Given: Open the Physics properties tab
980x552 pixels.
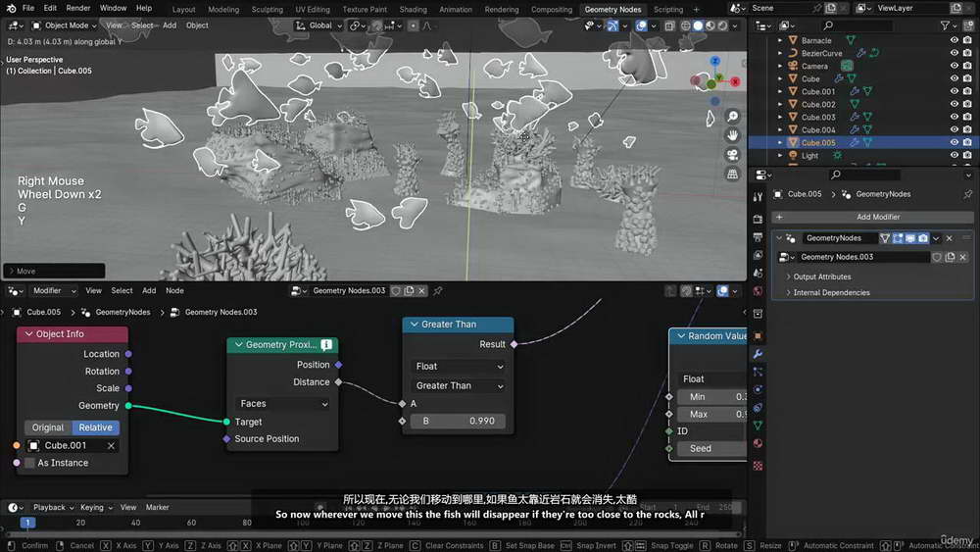Looking at the screenshot, I should click(759, 389).
